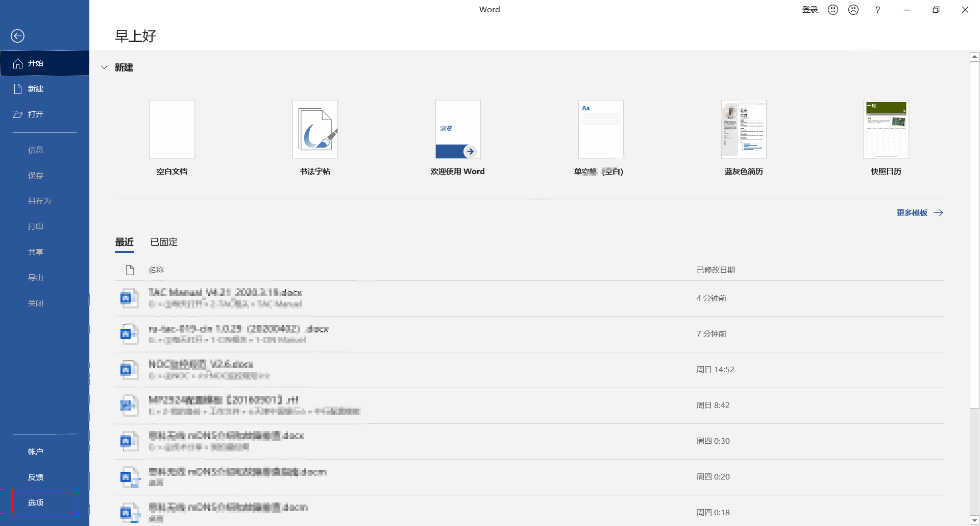
Task: Pick the 快照日历 calendar template
Action: point(886,138)
